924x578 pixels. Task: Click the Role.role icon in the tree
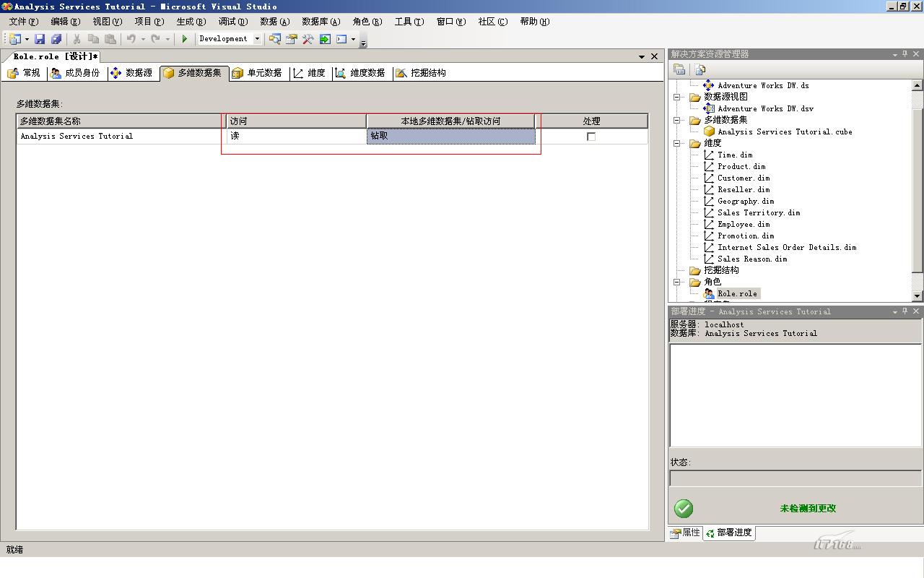pos(709,293)
